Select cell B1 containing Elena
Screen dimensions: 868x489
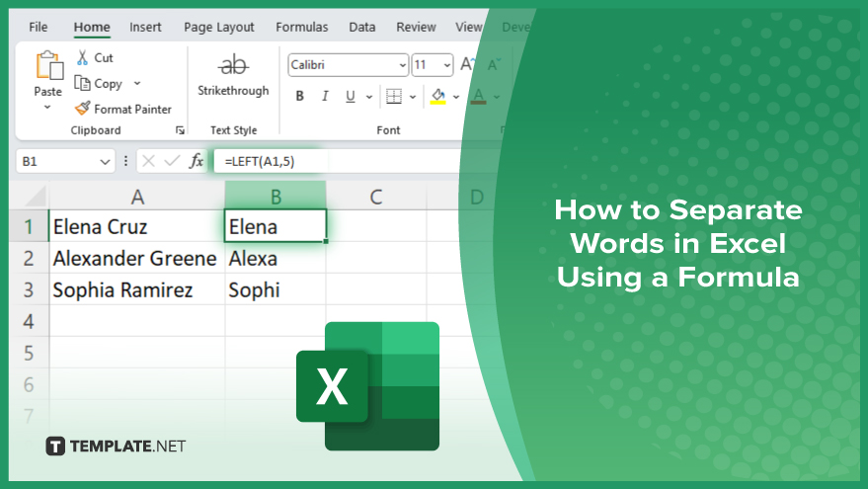[276, 226]
